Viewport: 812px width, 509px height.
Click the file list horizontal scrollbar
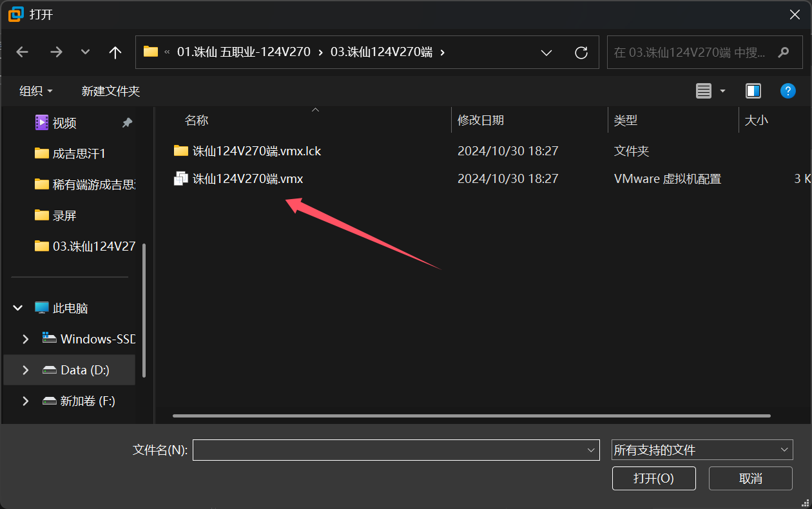point(472,416)
